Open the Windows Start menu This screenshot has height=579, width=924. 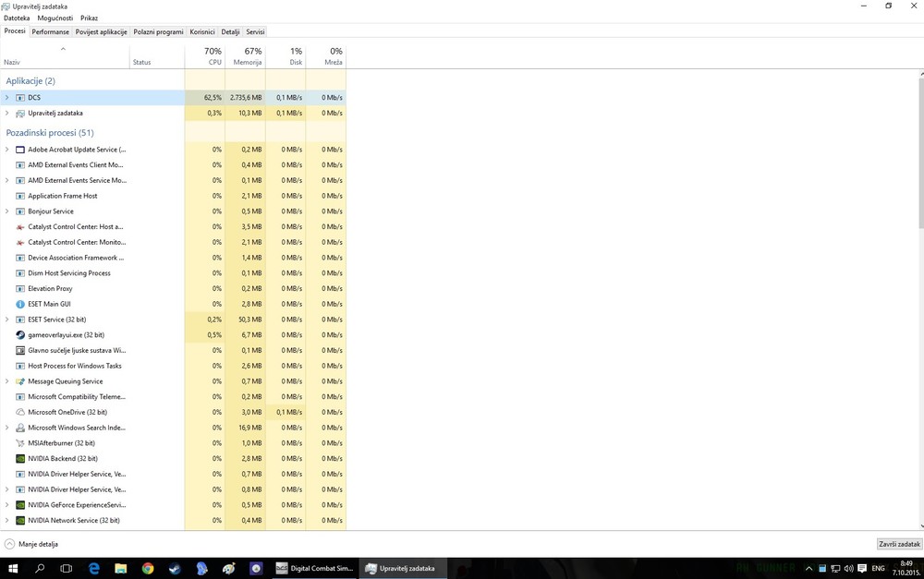point(13,569)
